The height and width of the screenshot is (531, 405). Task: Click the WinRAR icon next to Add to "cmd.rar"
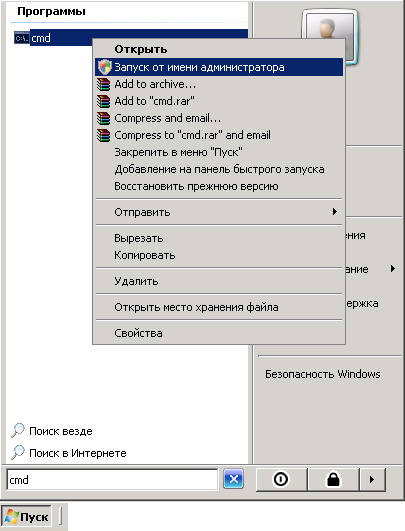pos(103,101)
